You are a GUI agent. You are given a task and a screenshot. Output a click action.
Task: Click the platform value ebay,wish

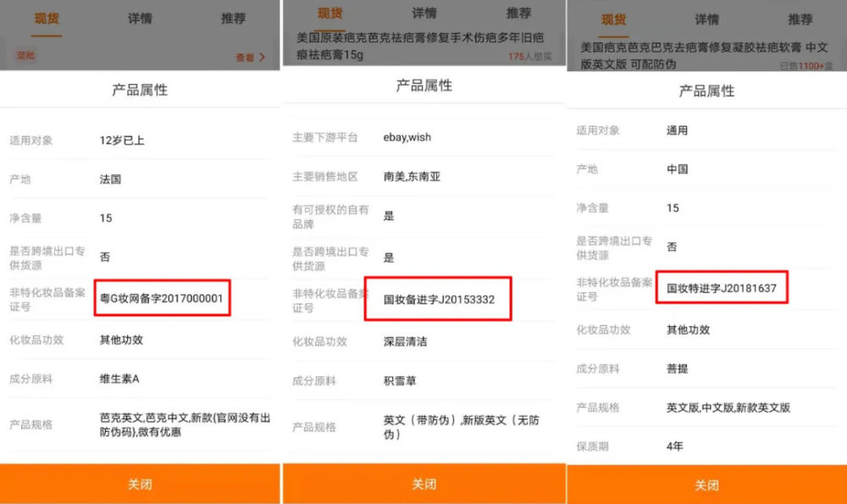[x=407, y=137]
